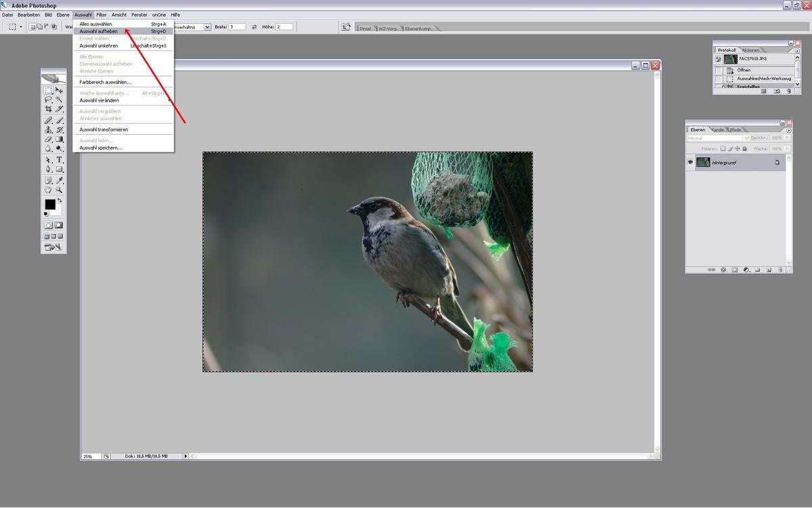Toggle visibility of Hintergrund layer
This screenshot has width=812, height=508.
point(690,163)
